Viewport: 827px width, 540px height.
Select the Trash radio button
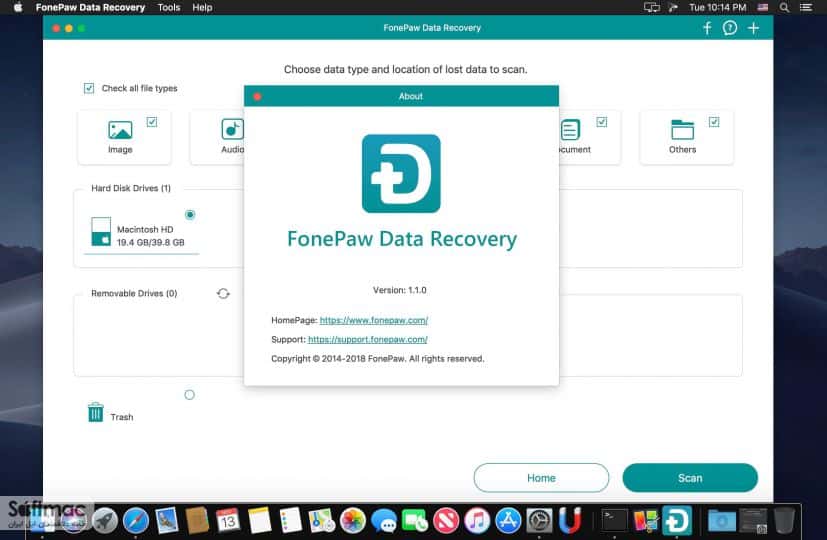189,394
